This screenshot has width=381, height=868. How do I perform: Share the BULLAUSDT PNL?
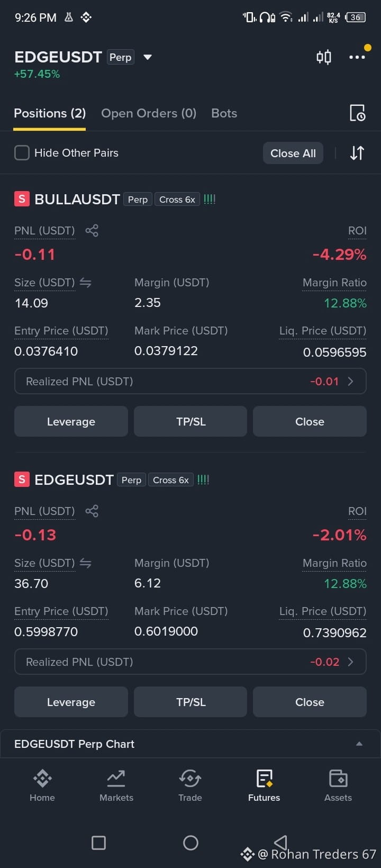[92, 231]
